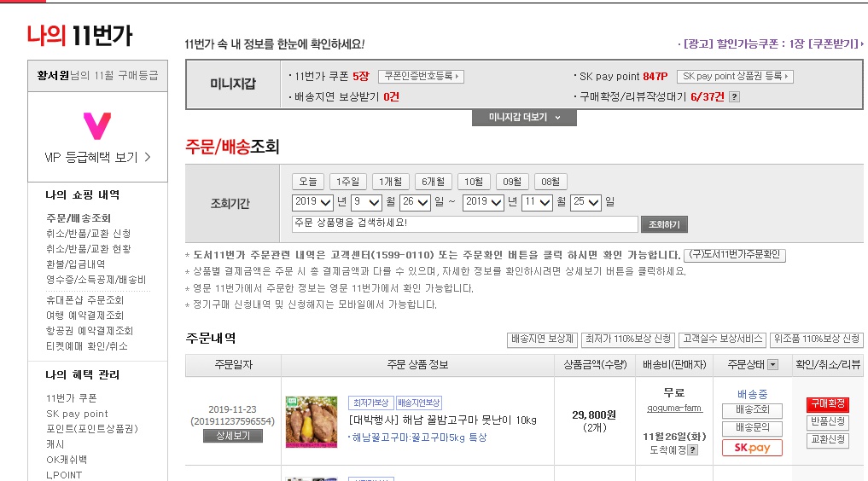Focus the 주문 상품명 search field

pos(464,223)
